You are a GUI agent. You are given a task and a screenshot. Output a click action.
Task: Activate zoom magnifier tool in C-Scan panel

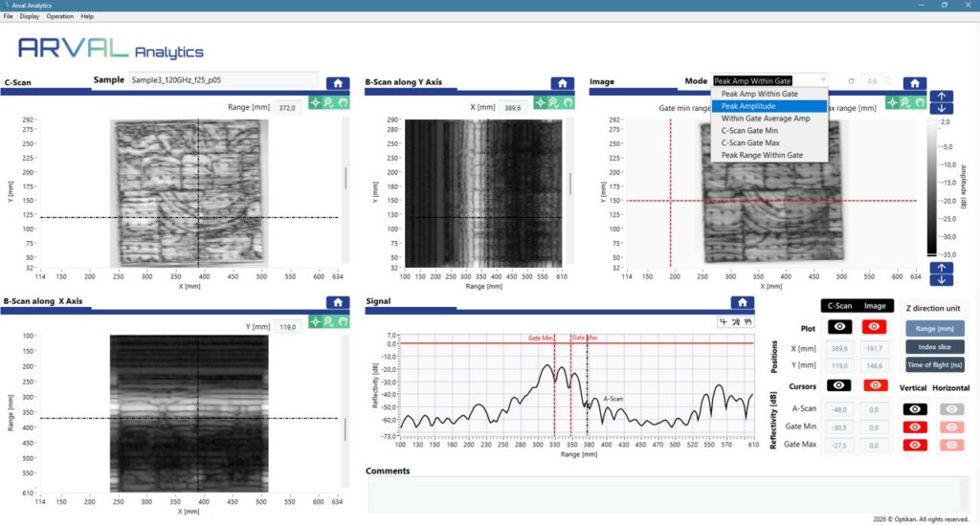pos(329,102)
